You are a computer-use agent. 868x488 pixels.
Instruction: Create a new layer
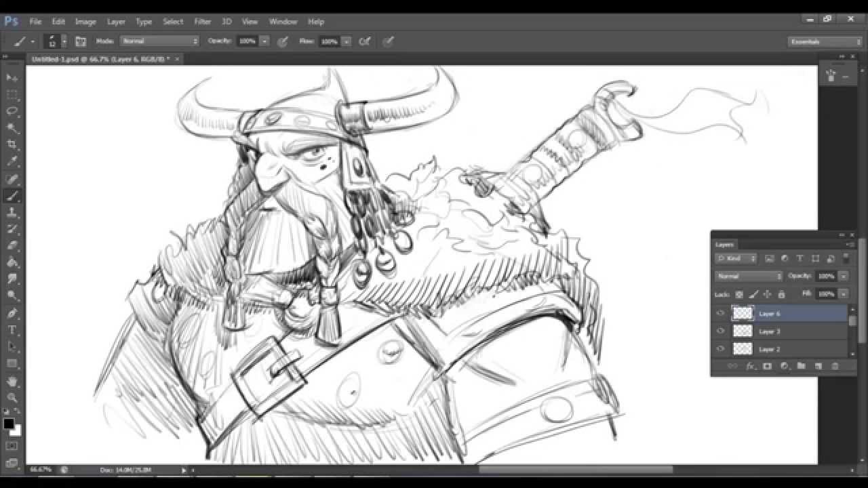pos(818,366)
